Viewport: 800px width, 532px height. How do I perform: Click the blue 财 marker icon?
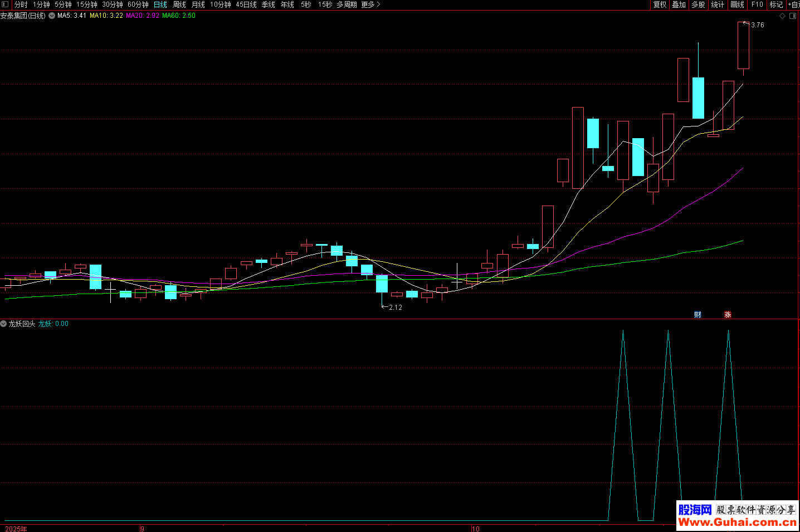click(x=697, y=315)
